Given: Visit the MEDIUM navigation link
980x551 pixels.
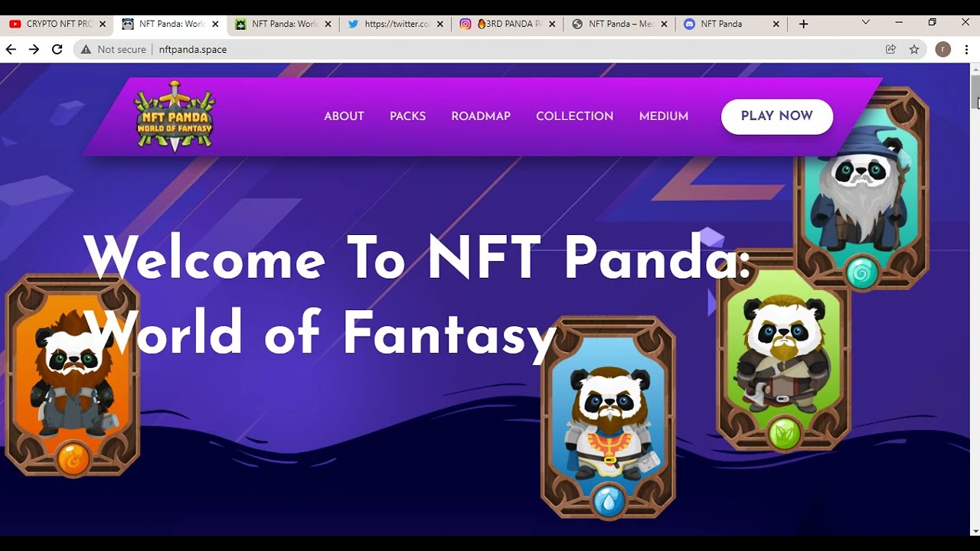Looking at the screenshot, I should [x=664, y=116].
